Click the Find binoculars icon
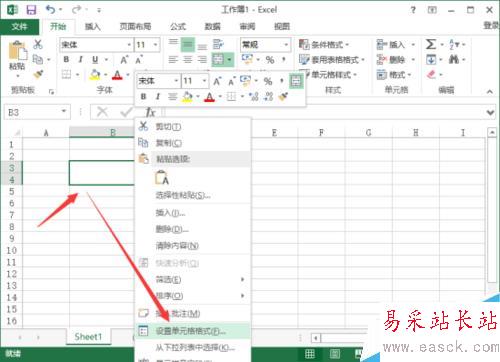This screenshot has height=362, width=500. click(x=454, y=60)
